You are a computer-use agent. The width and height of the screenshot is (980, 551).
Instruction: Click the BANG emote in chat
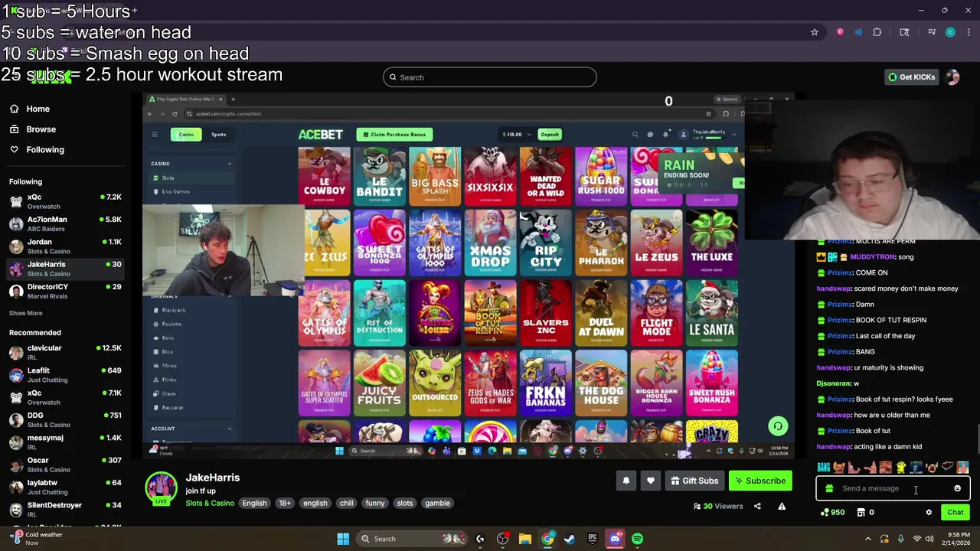pyautogui.click(x=824, y=467)
